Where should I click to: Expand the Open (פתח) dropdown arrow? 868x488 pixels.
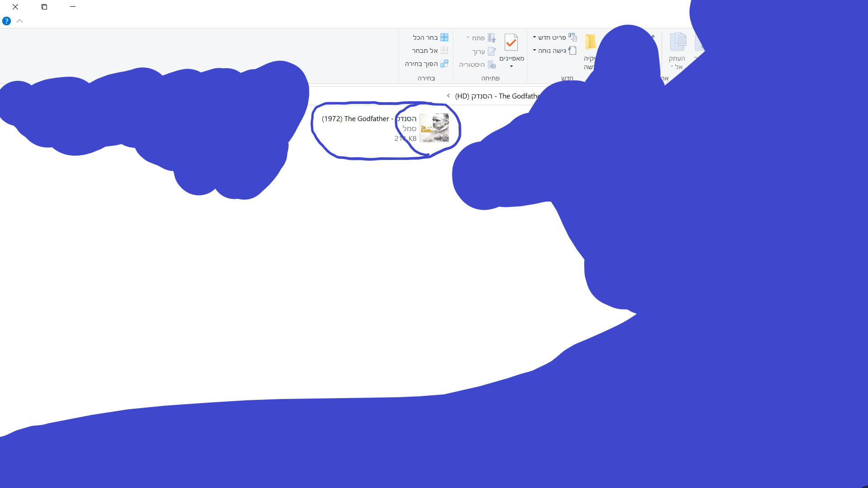pos(468,38)
